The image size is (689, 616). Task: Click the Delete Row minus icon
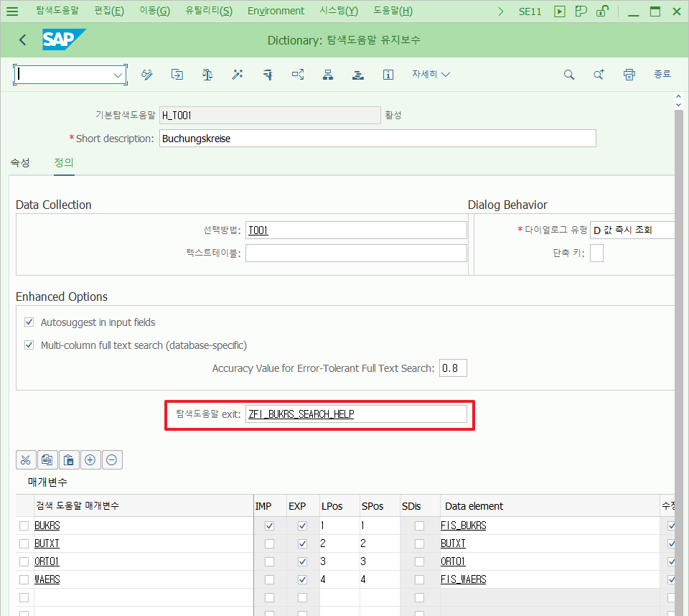coord(112,460)
